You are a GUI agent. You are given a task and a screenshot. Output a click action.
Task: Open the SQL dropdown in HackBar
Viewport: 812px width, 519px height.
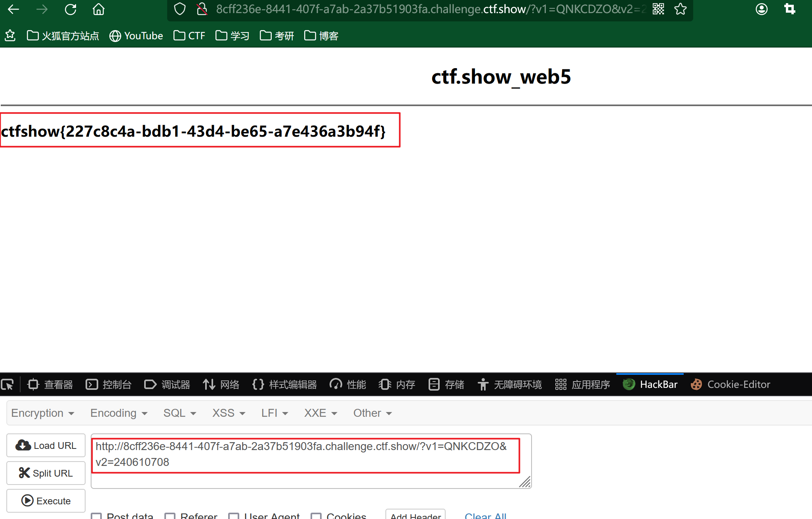click(x=179, y=413)
